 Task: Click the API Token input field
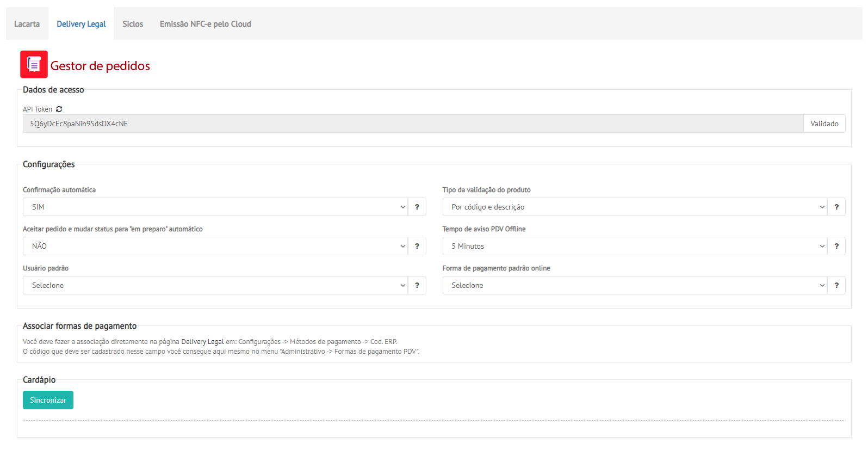pyautogui.click(x=412, y=124)
